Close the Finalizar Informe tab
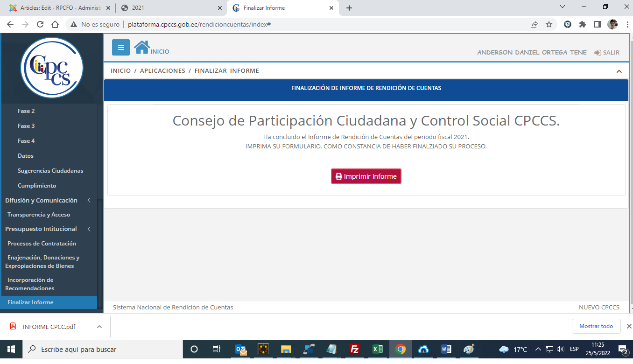The height and width of the screenshot is (364, 633). [x=331, y=8]
